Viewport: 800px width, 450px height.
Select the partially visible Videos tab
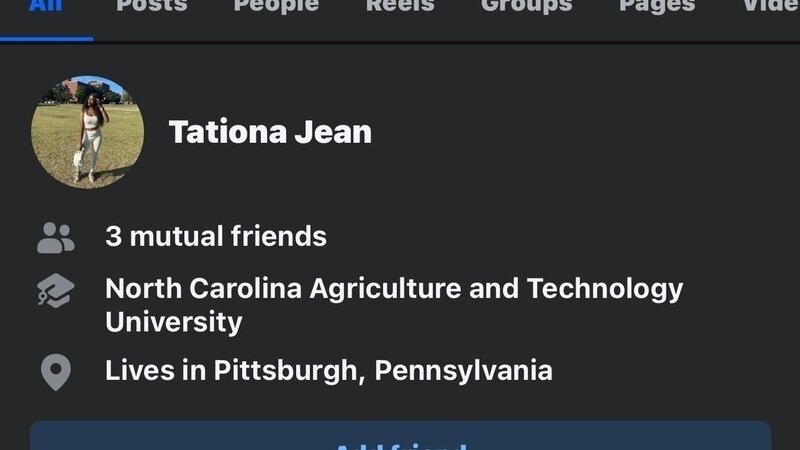tap(770, 6)
